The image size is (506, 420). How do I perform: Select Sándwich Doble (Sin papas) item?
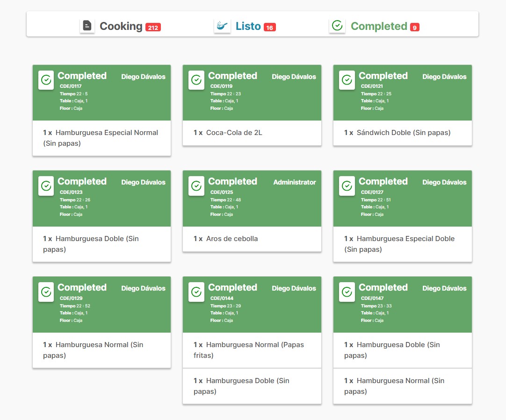pos(402,133)
